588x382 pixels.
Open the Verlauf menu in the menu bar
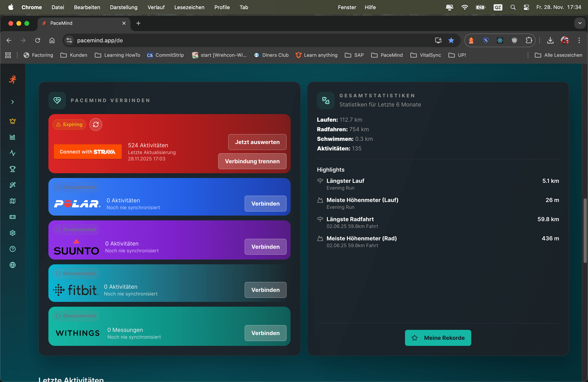(156, 7)
